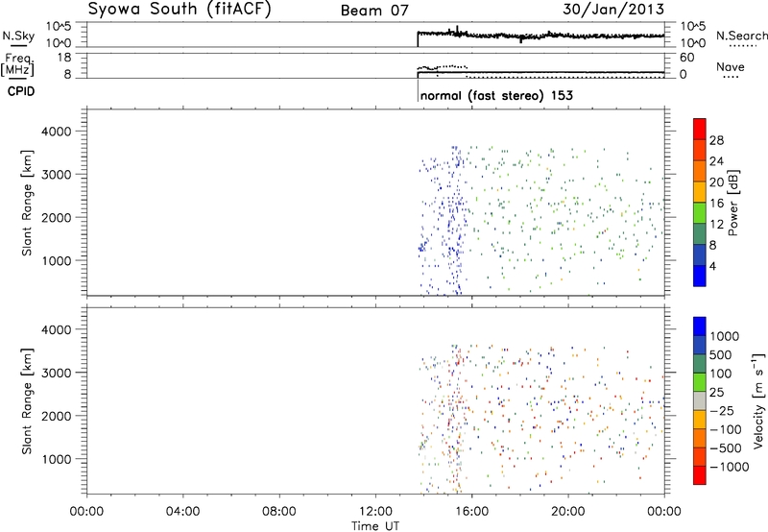Select the "Freq. [MHz]" axis label
Image resolution: width=768 pixels, height=532 pixels.
[18, 64]
